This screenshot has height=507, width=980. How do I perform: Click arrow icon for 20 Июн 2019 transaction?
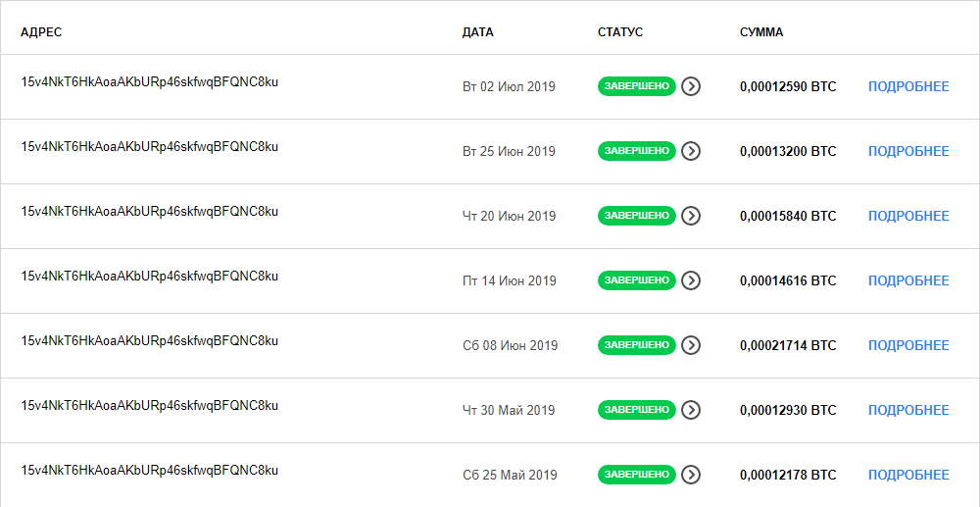pos(691,216)
